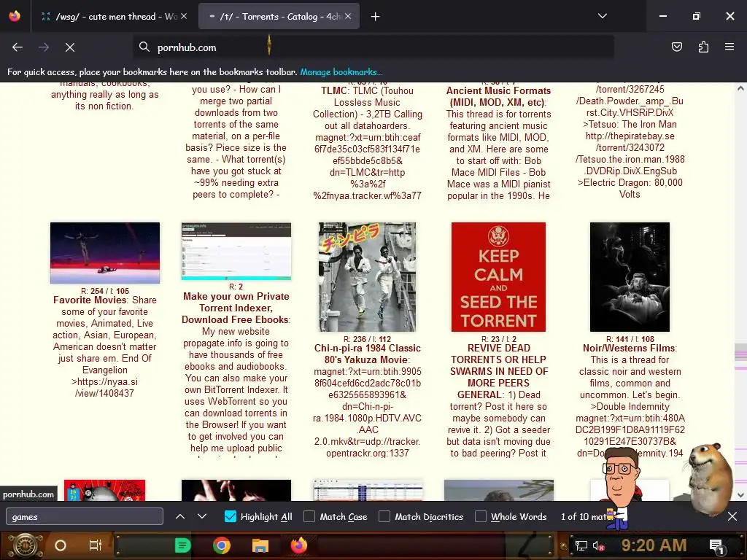747x560 pixels.
Task: Open the steampunk Start button on taskbar
Action: [26, 545]
